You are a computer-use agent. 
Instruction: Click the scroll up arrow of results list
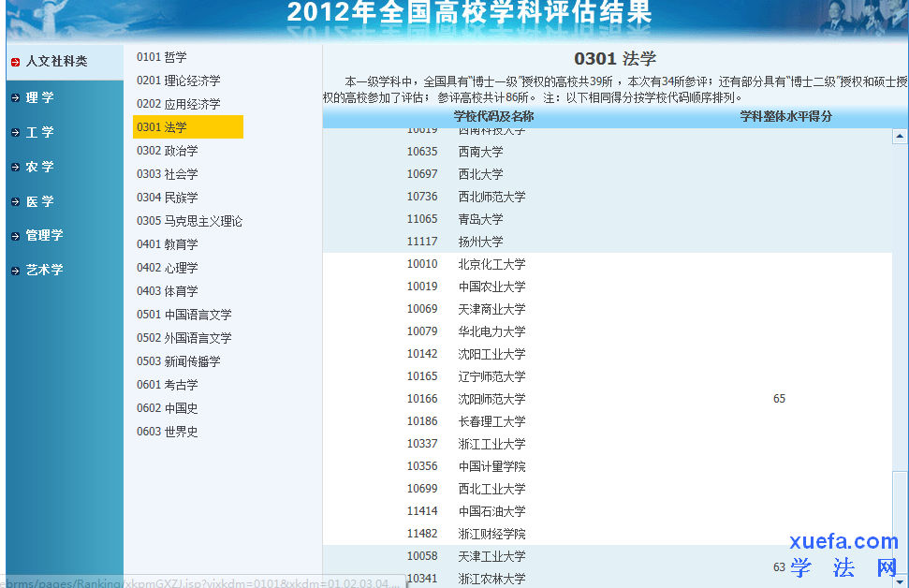point(899,137)
